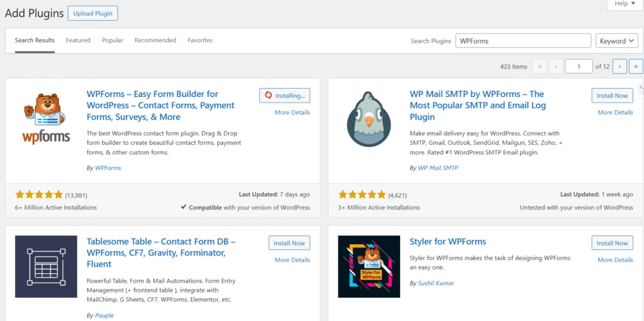Click the Tablesome Table plugin icon

46,266
